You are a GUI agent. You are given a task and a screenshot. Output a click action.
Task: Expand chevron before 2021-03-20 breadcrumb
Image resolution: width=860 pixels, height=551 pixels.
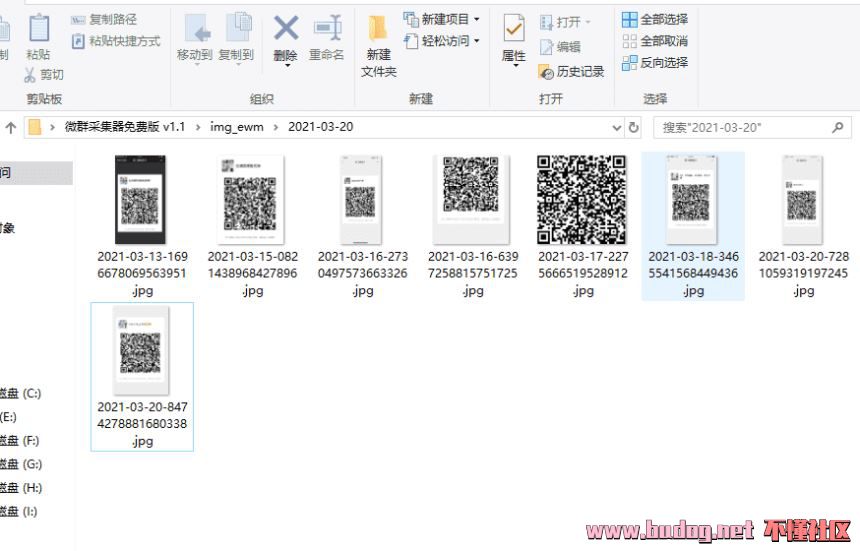point(276,127)
